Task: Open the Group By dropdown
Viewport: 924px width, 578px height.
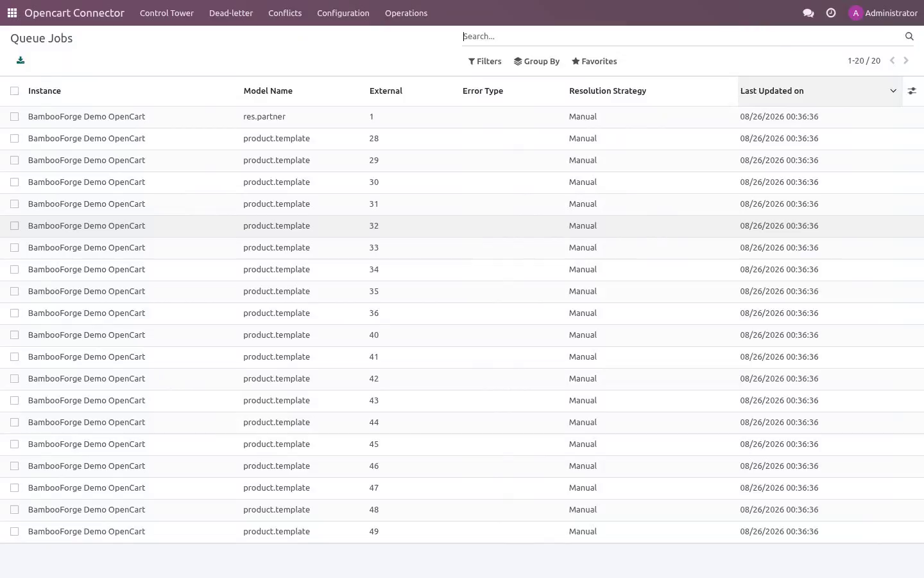Action: pyautogui.click(x=537, y=62)
